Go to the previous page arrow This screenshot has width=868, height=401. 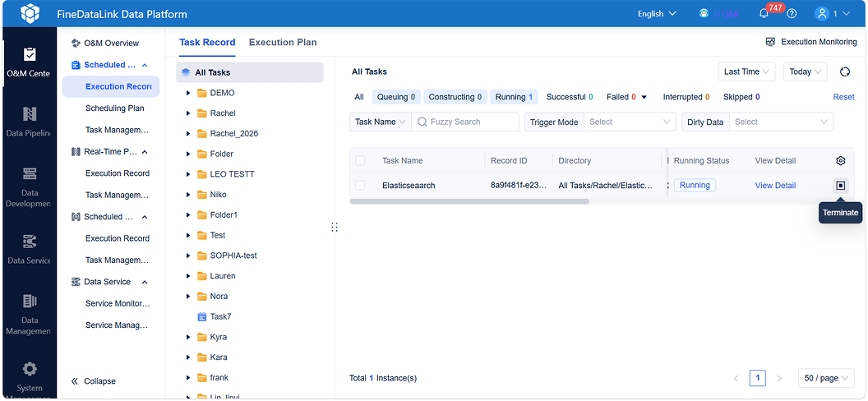pos(736,379)
